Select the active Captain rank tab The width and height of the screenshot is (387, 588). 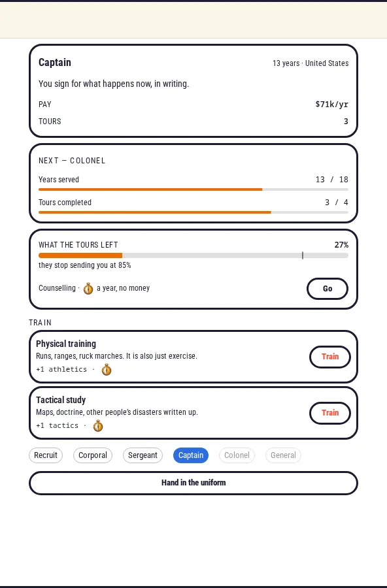[191, 455]
